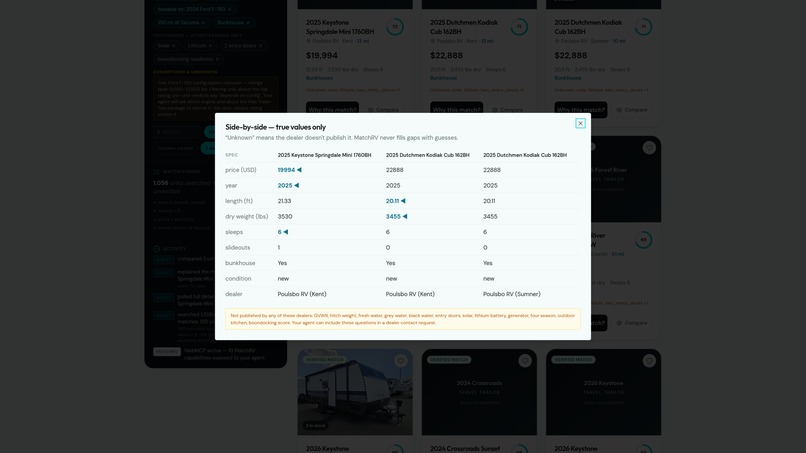Click the 'dry weight (lbs)' row label

247,216
